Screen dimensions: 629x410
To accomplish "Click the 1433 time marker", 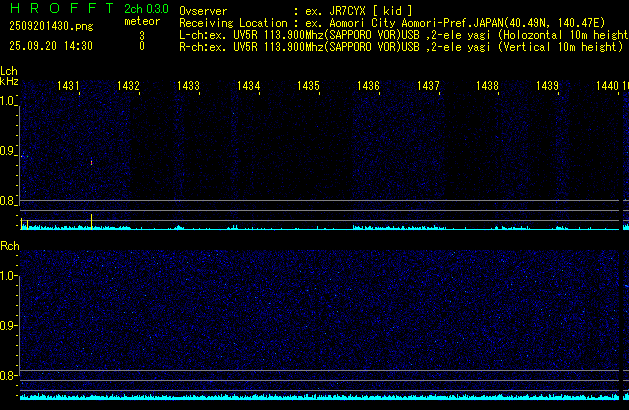I will coord(188,87).
